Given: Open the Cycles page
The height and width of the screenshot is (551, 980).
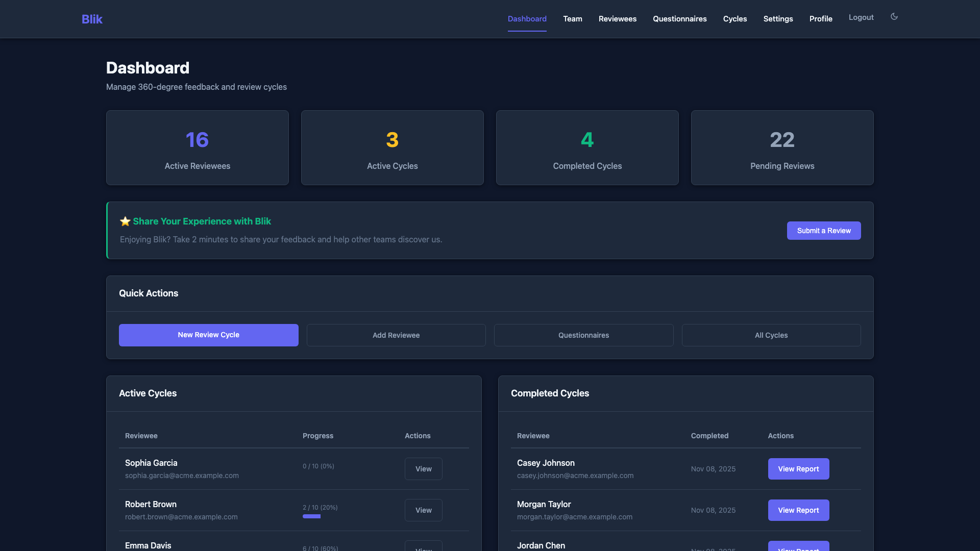Looking at the screenshot, I should tap(735, 19).
